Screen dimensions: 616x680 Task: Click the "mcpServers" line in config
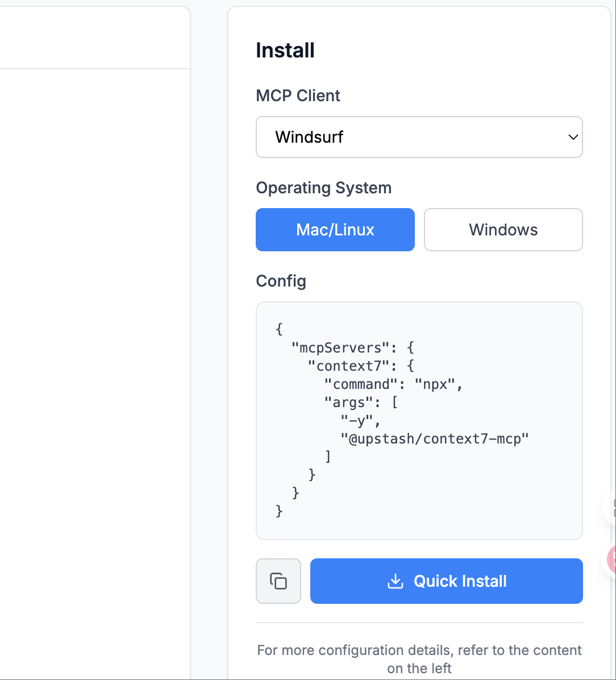[x=353, y=348]
